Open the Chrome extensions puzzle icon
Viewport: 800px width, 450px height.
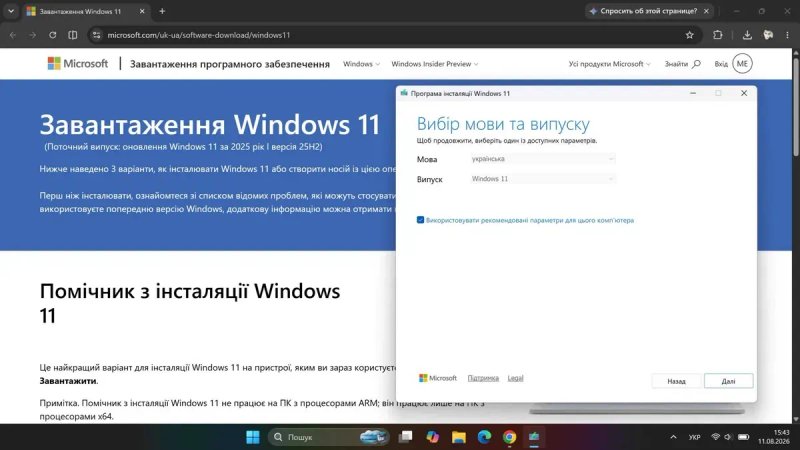[x=717, y=35]
